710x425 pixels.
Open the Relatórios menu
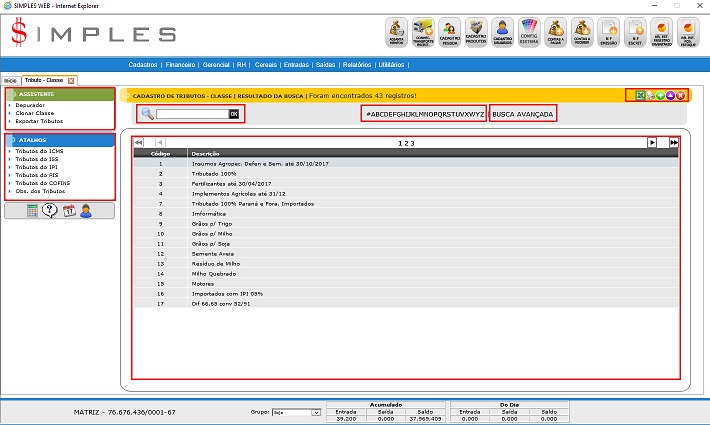tap(358, 64)
